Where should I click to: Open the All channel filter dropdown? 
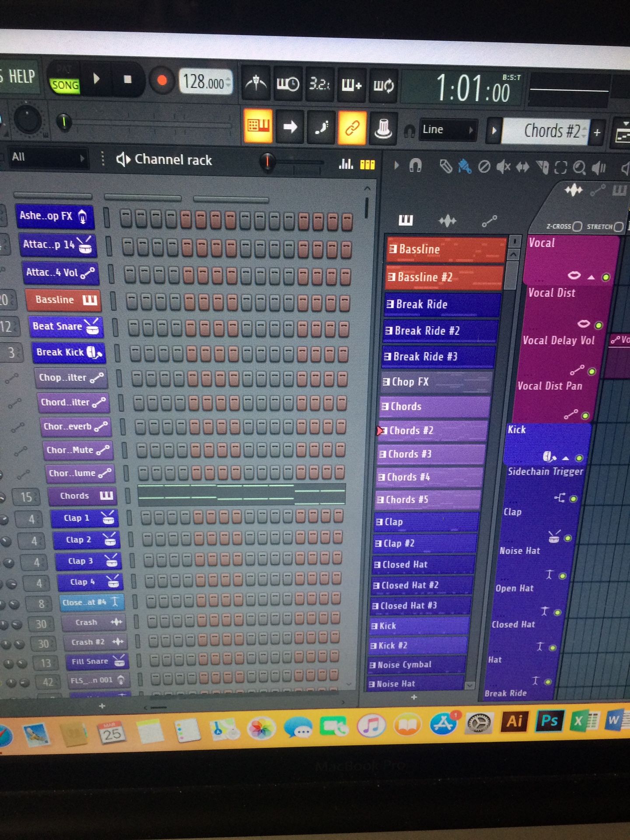coord(47,157)
